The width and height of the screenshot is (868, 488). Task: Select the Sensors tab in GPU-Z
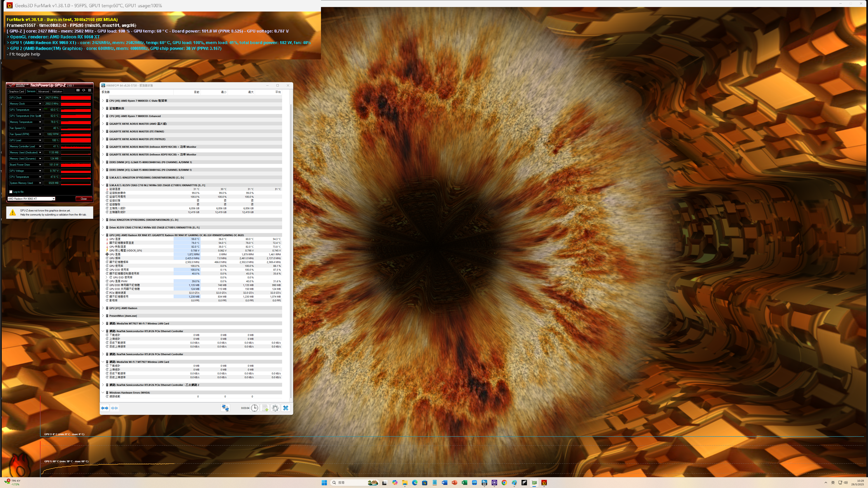click(31, 91)
